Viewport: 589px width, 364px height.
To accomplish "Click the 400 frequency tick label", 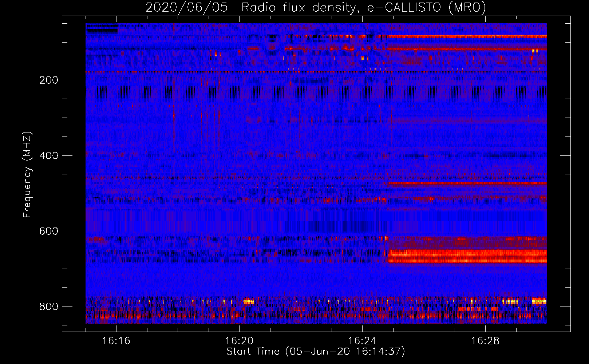I will [x=49, y=156].
